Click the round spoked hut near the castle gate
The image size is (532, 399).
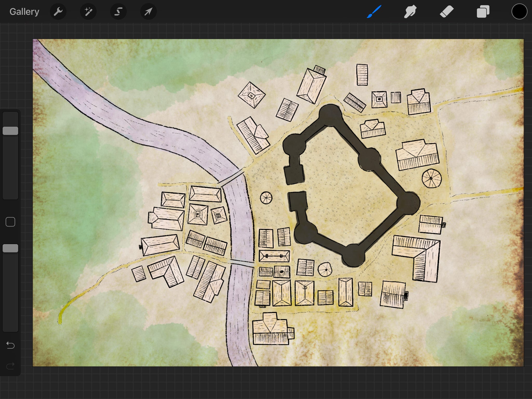pos(266,198)
